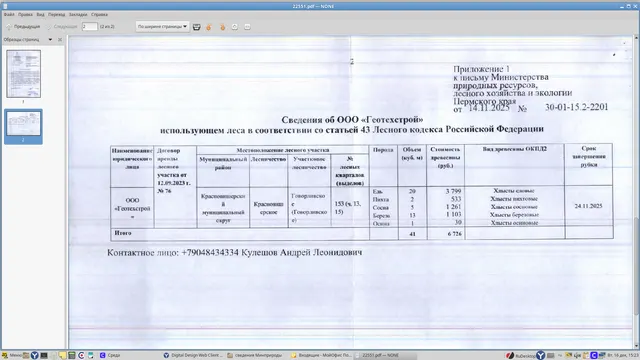This screenshot has height=360, width=640.
Task: Open the Закладки menu
Action: tap(78, 14)
